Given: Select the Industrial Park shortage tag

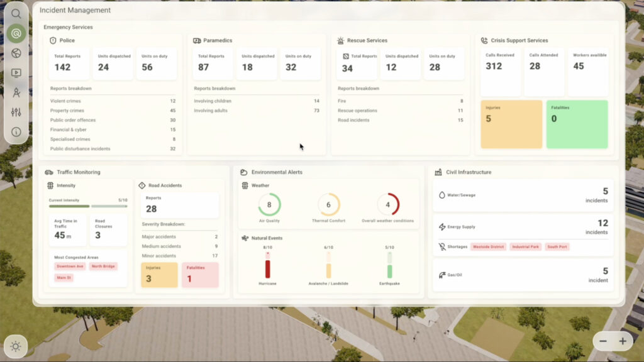Looking at the screenshot, I should (x=525, y=246).
